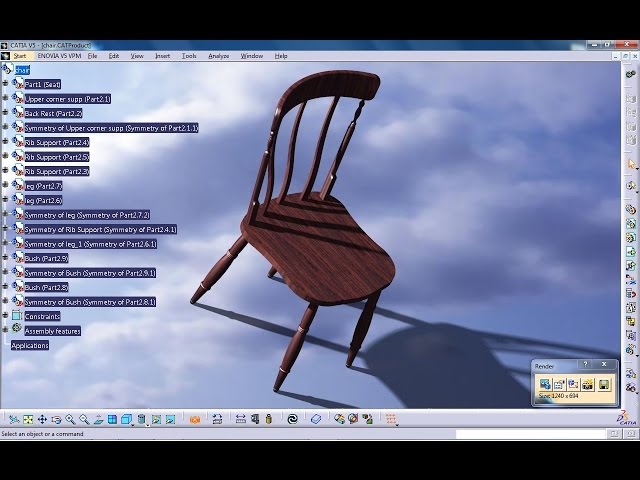The image size is (640, 480).
Task: Swap visible space view
Action: [x=170, y=419]
